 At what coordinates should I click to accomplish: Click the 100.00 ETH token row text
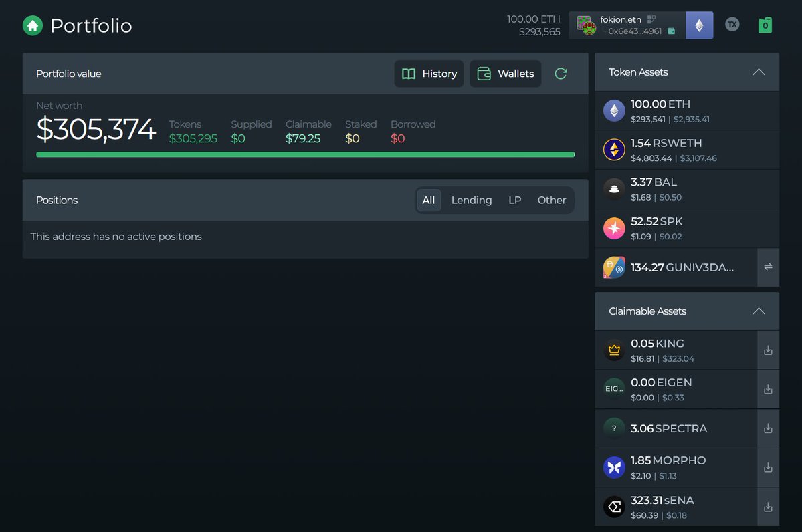660,104
